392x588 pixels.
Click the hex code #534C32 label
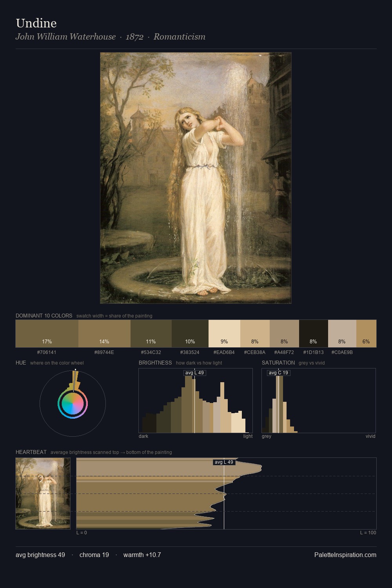coord(151,352)
